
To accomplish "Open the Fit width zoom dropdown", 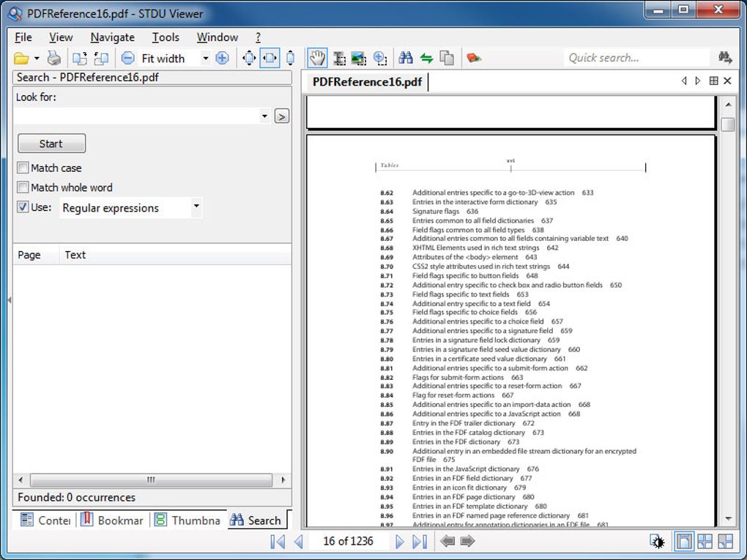I will tap(205, 58).
